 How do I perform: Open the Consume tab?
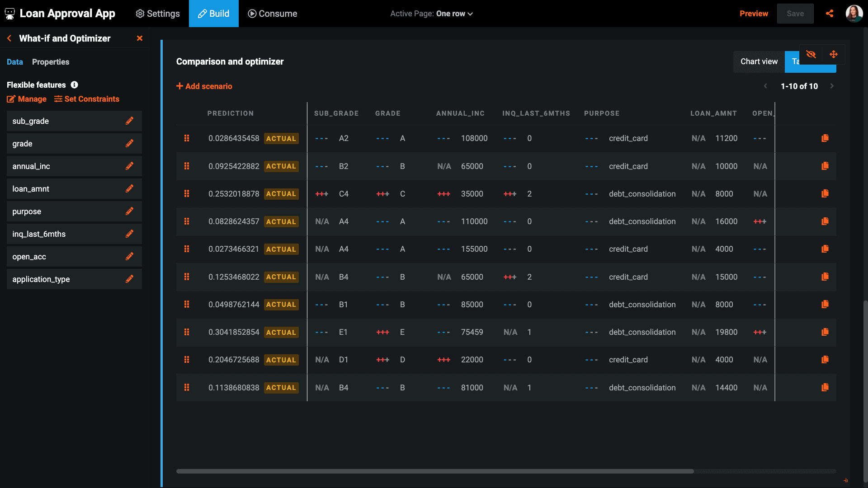[273, 14]
